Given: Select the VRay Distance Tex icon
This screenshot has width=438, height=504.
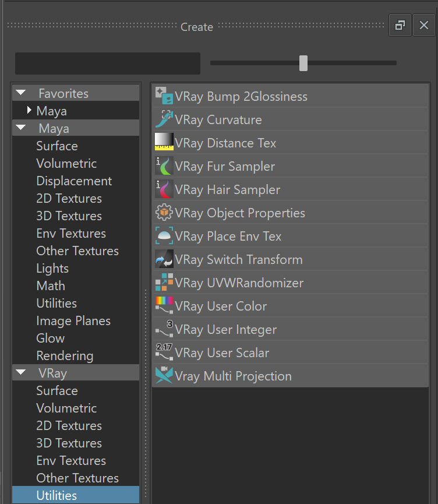Looking at the screenshot, I should pyautogui.click(x=164, y=142).
